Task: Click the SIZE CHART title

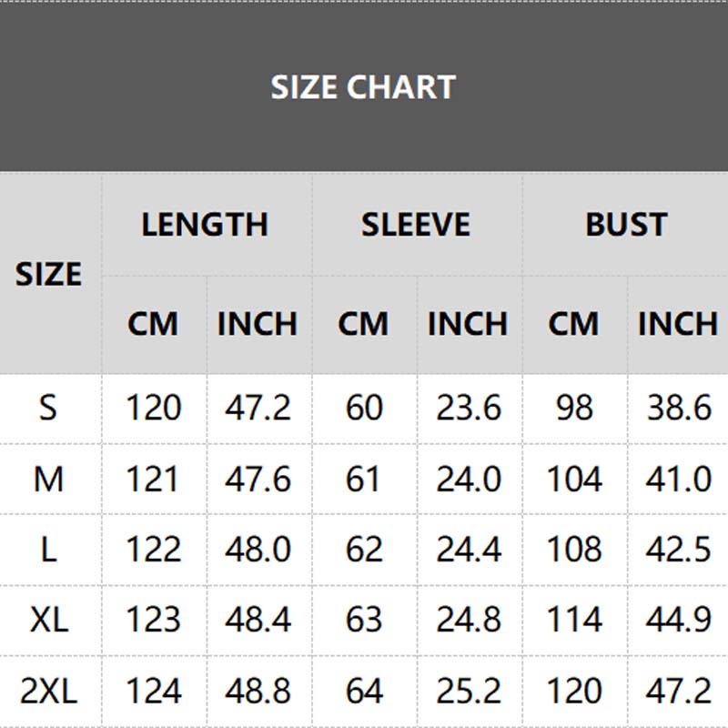Action: (x=363, y=87)
